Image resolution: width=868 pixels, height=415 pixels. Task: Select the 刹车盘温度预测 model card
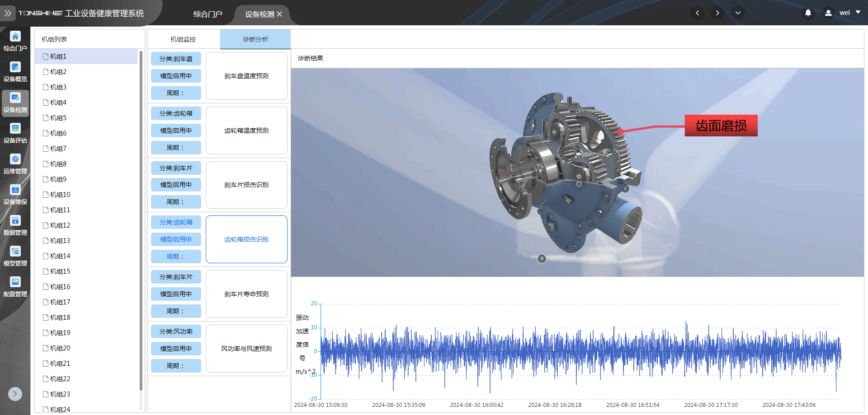[246, 76]
